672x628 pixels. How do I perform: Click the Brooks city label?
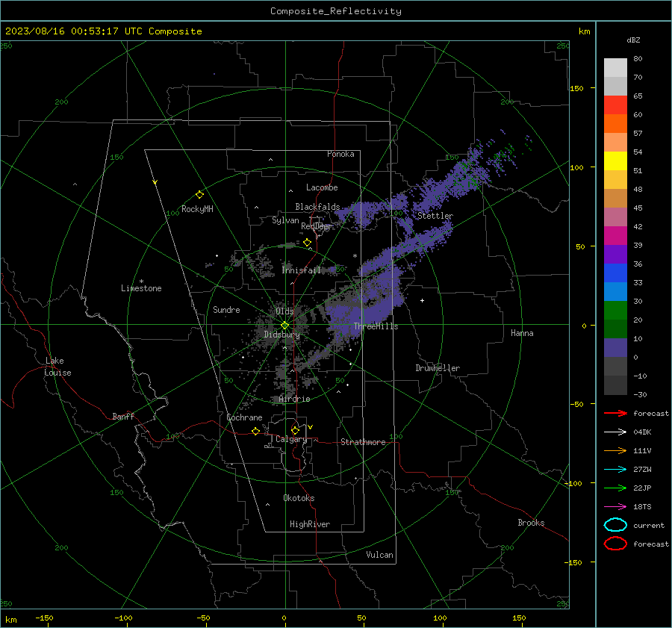coord(531,523)
